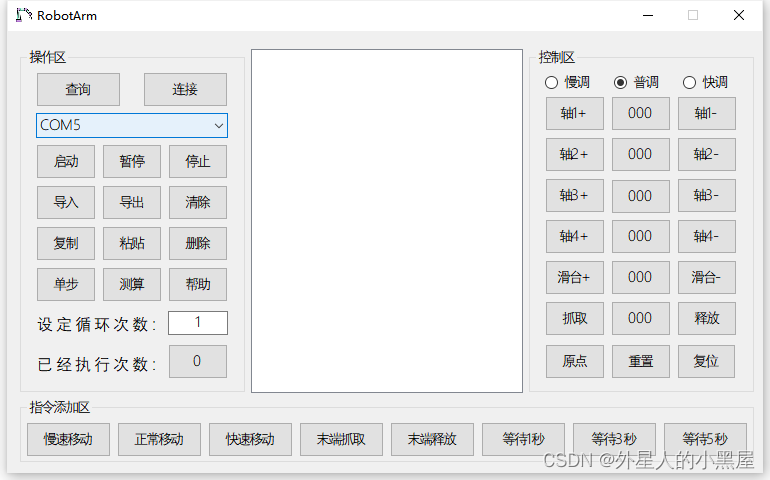Click the 粘贴 paste button
The image size is (770, 480).
pos(132,243)
